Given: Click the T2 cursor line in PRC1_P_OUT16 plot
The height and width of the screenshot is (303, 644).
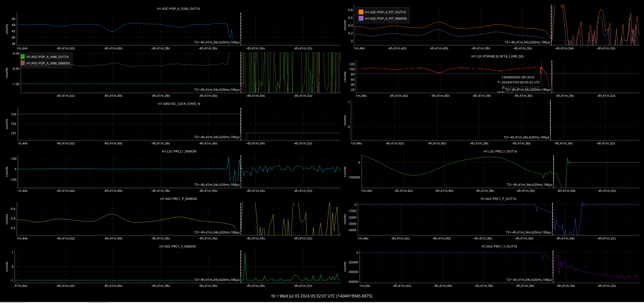Looking at the screenshot, I should (552, 219).
